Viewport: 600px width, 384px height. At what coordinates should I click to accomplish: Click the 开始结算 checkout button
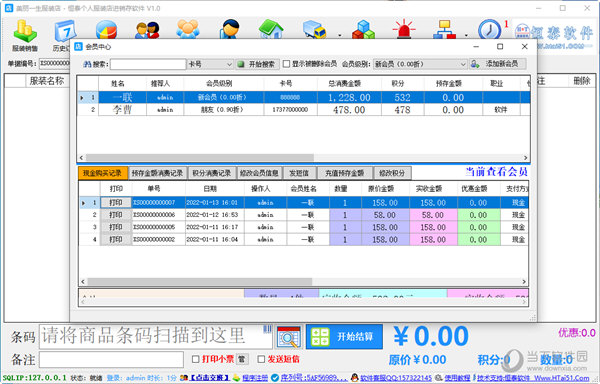coord(344,337)
